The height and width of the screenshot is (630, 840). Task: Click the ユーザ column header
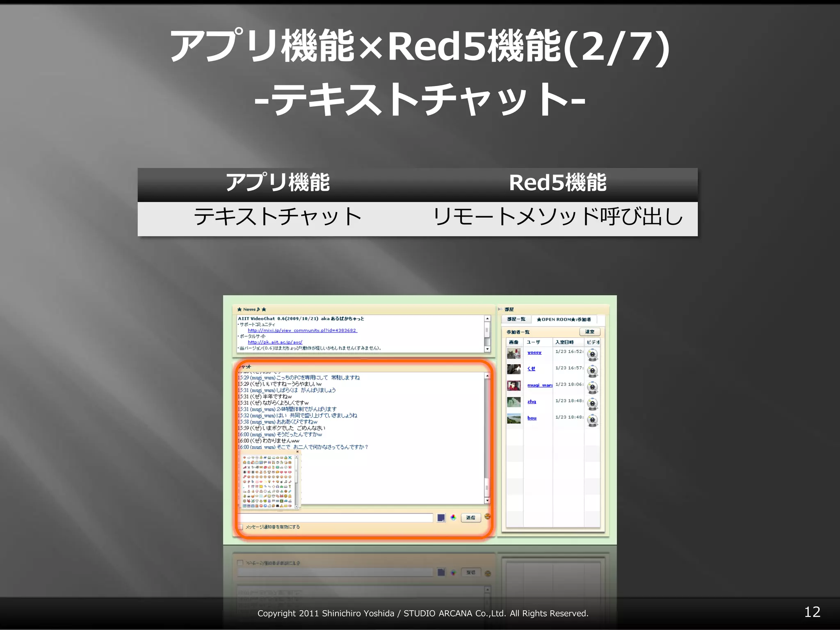click(x=538, y=342)
